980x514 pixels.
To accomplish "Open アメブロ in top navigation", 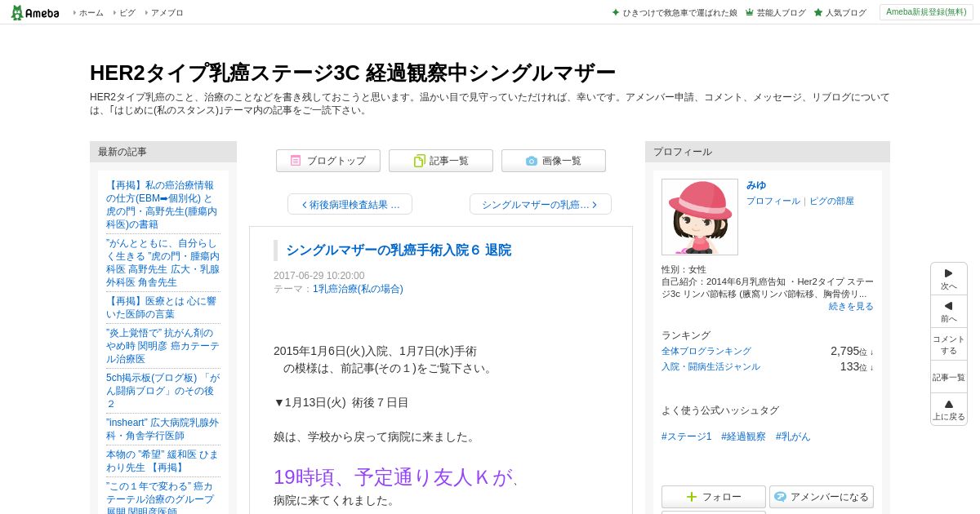I will [x=167, y=13].
